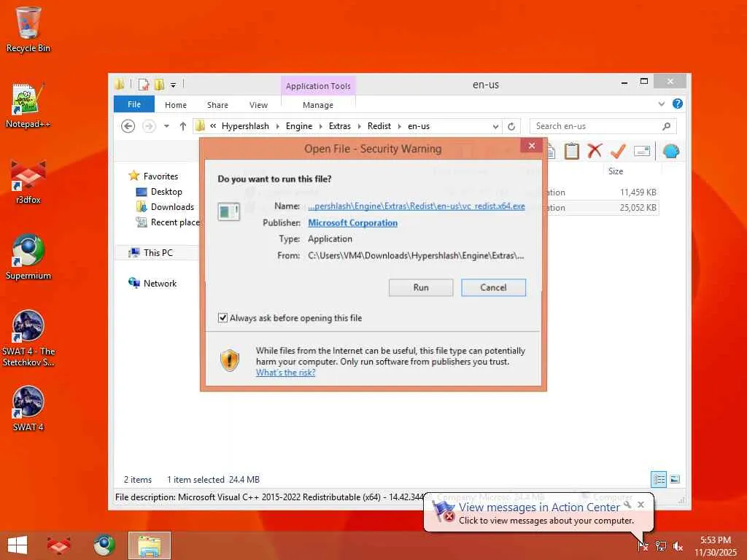Click the search magnifier icon
The height and width of the screenshot is (560, 747).
click(x=666, y=126)
